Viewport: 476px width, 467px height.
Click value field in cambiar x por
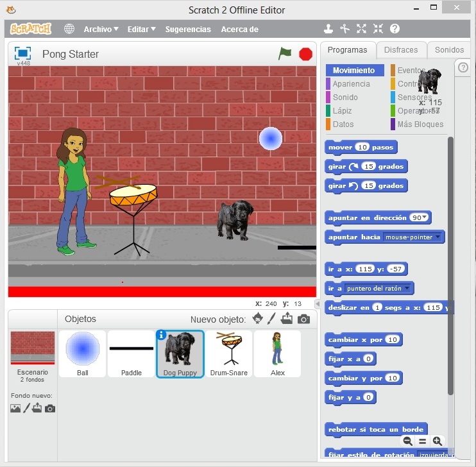(393, 339)
